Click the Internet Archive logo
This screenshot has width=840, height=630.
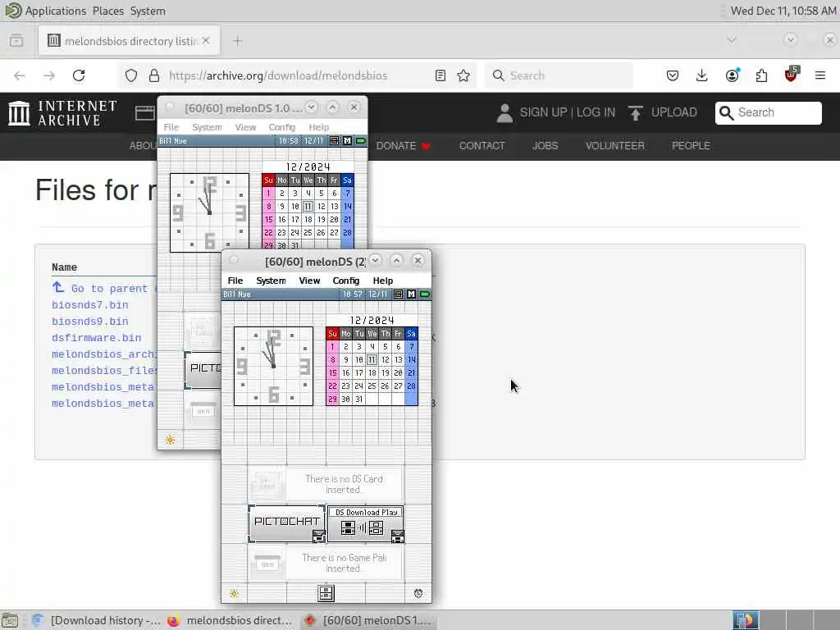tap(62, 113)
